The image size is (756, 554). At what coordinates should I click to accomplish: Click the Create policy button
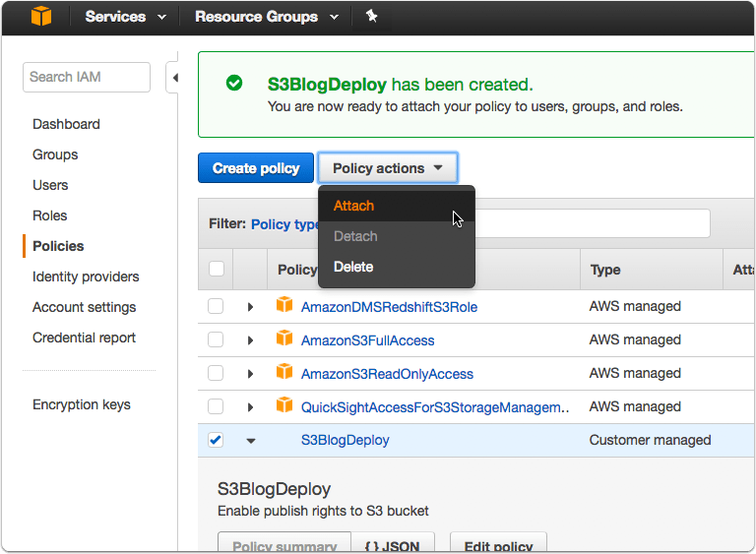point(256,168)
